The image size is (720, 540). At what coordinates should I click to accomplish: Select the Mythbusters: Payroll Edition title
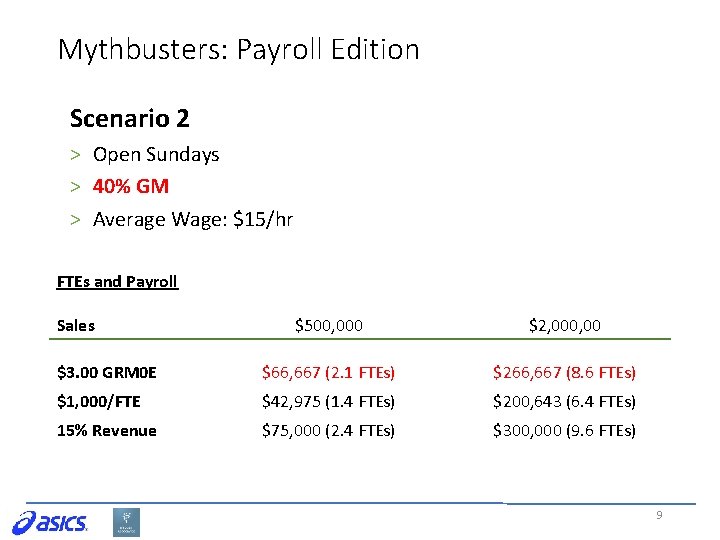tap(239, 50)
